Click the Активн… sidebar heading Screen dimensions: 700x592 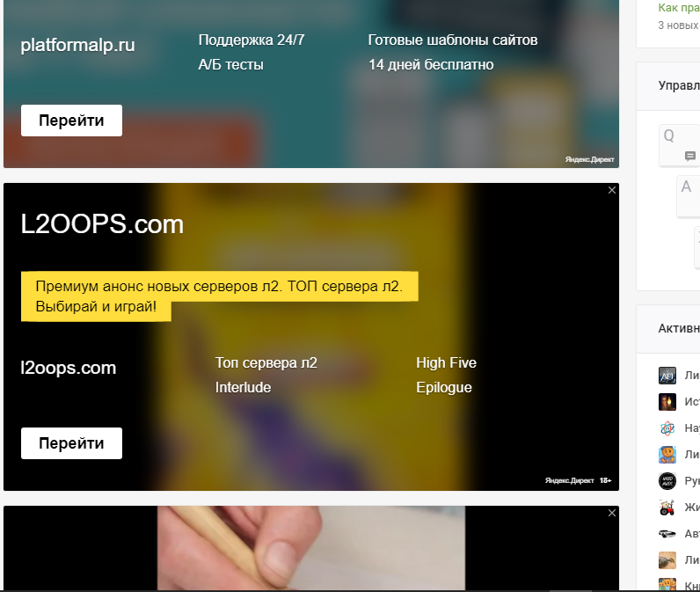tap(679, 329)
